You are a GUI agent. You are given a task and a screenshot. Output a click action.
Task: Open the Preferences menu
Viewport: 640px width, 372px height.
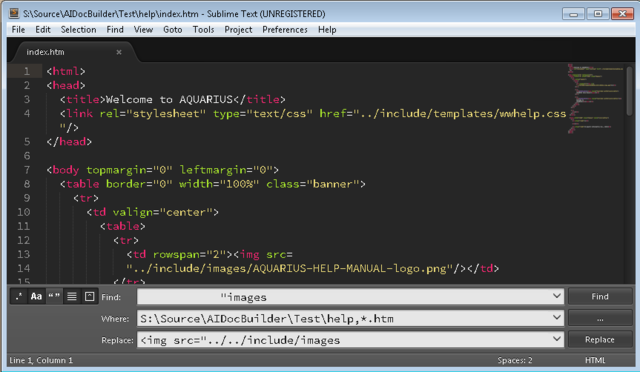pyautogui.click(x=285, y=30)
